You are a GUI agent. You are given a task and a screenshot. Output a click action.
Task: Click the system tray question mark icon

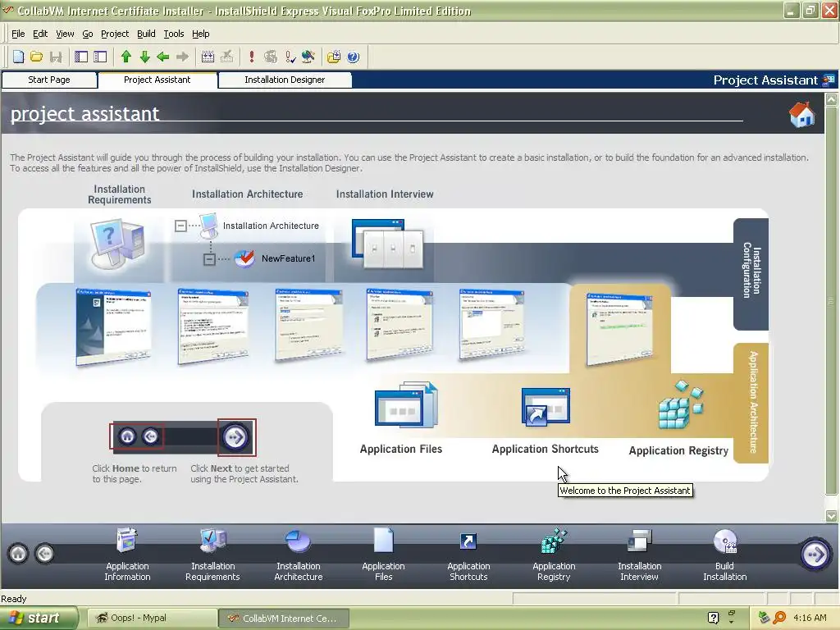pos(713,618)
